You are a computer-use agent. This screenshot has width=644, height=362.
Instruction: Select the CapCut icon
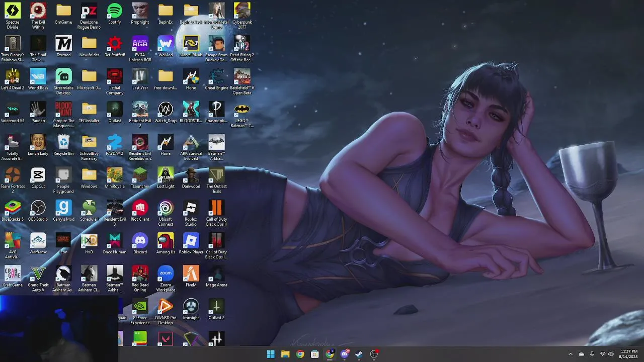pyautogui.click(x=38, y=178)
